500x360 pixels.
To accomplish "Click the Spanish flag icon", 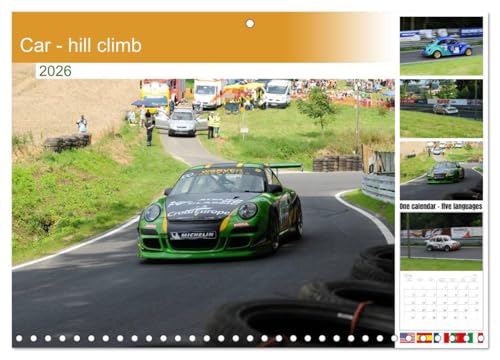I will tap(424, 338).
